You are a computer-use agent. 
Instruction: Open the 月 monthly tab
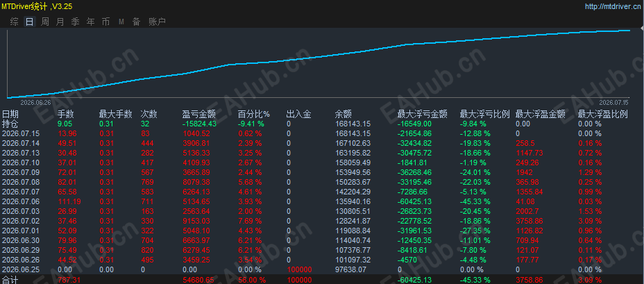(x=60, y=22)
